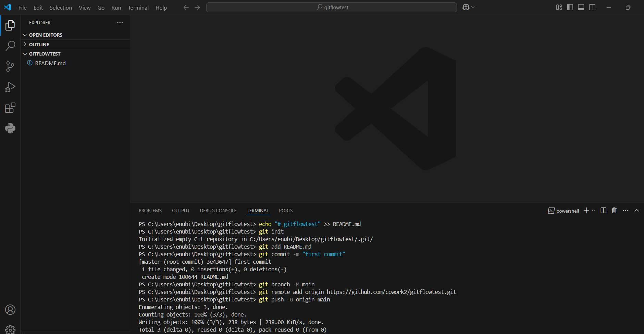Click the 'git init' command line
644x334 pixels.
211,231
